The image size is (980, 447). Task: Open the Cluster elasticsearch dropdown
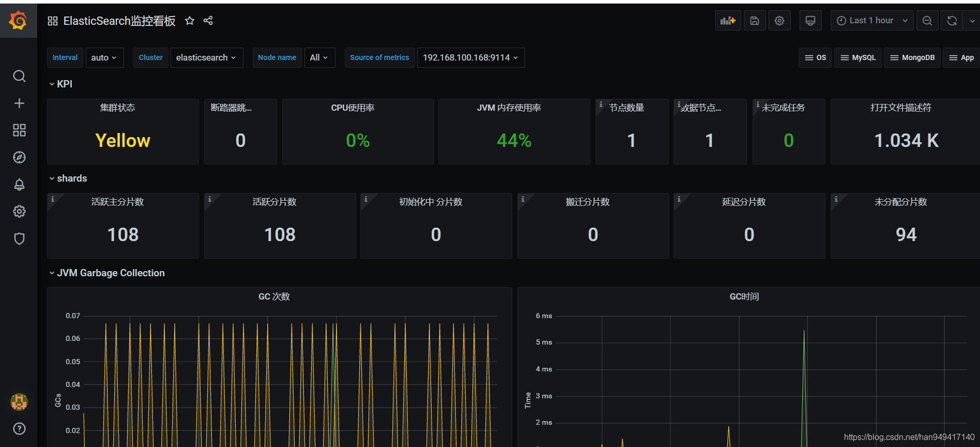207,57
